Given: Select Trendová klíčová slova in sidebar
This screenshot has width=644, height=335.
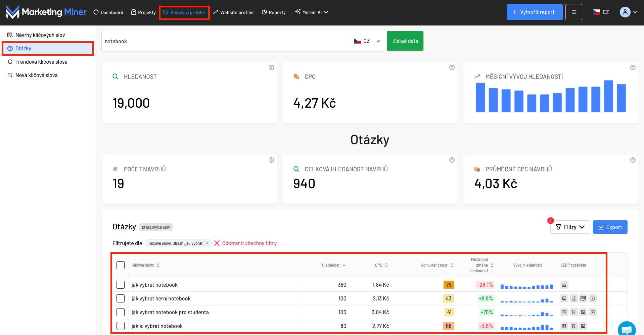Looking at the screenshot, I should 41,62.
